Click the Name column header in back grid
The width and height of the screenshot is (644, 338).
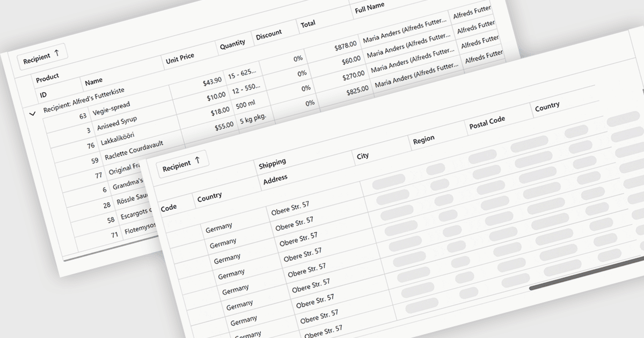coord(93,82)
